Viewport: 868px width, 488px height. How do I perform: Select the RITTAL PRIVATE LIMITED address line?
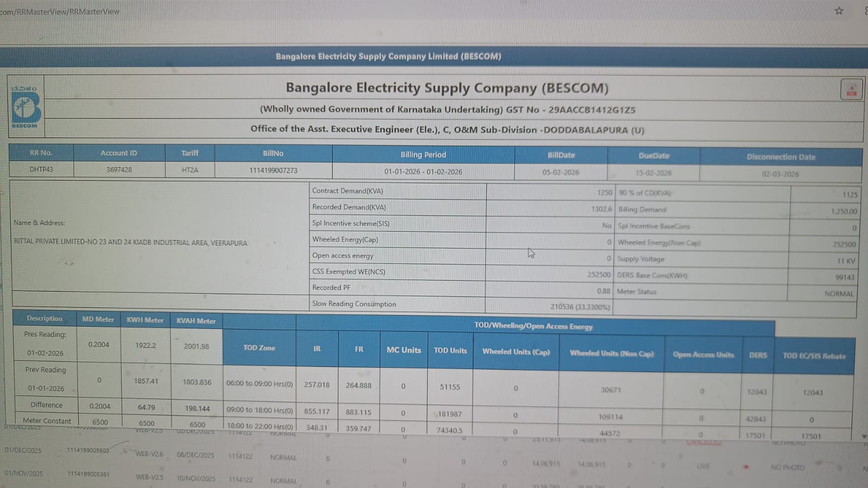click(130, 243)
